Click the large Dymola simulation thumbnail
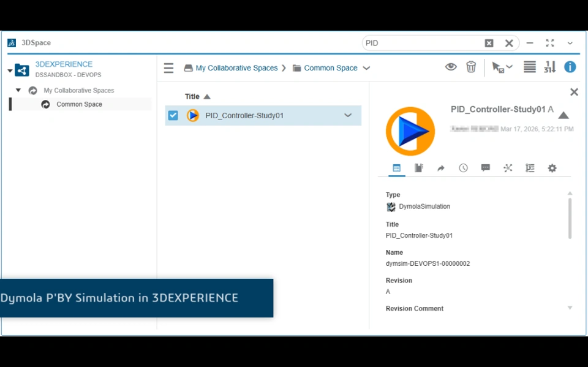 pyautogui.click(x=410, y=131)
